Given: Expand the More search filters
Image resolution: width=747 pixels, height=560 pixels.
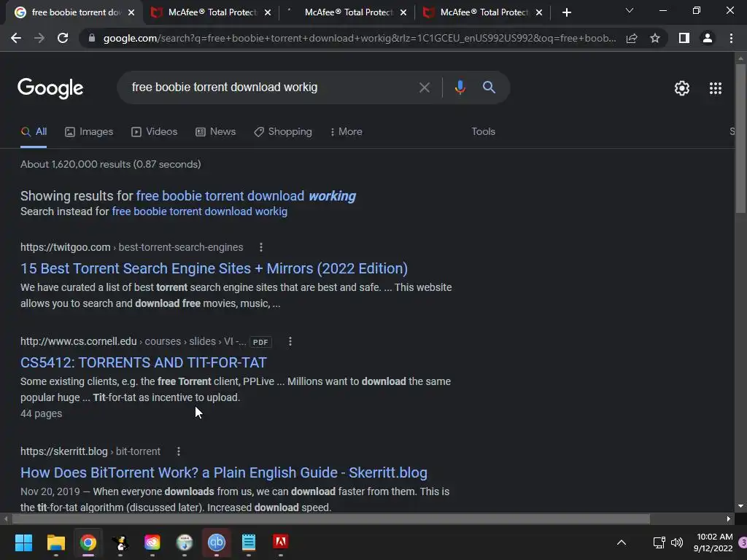Looking at the screenshot, I should point(347,132).
